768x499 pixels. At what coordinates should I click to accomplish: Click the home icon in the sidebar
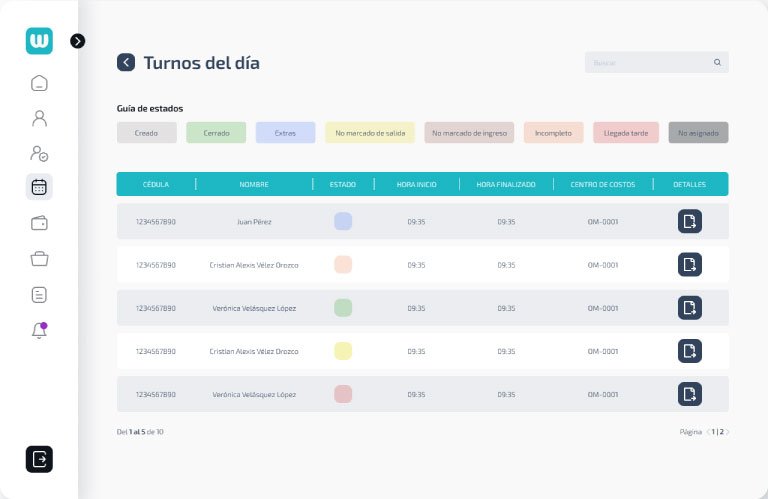pyautogui.click(x=39, y=83)
